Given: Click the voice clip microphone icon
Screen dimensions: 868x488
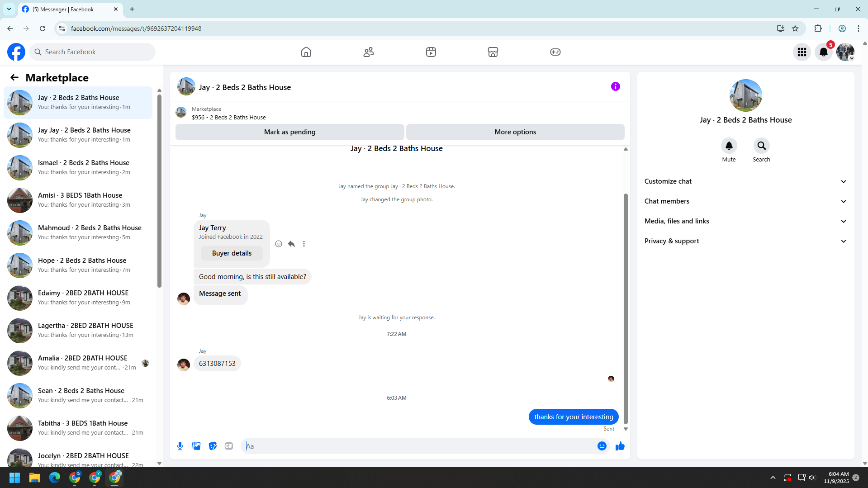Looking at the screenshot, I should (180, 446).
